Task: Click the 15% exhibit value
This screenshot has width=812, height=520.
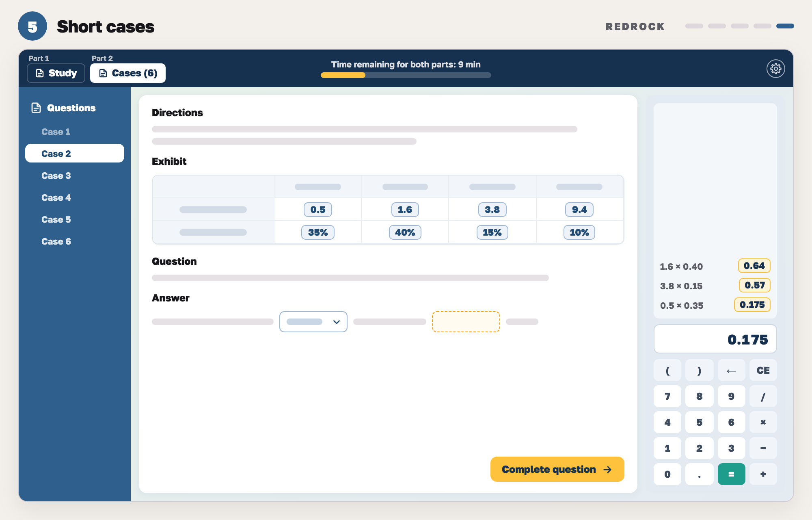Action: [492, 232]
